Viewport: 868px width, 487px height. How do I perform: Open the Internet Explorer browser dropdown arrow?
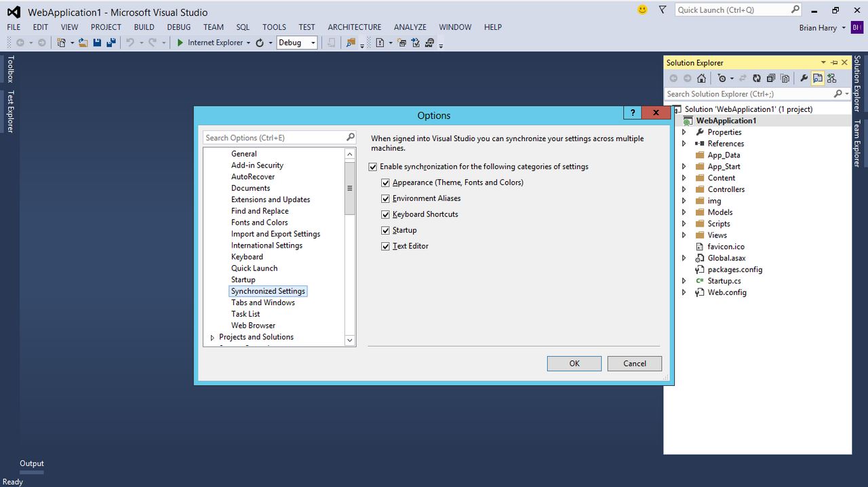[x=248, y=43]
